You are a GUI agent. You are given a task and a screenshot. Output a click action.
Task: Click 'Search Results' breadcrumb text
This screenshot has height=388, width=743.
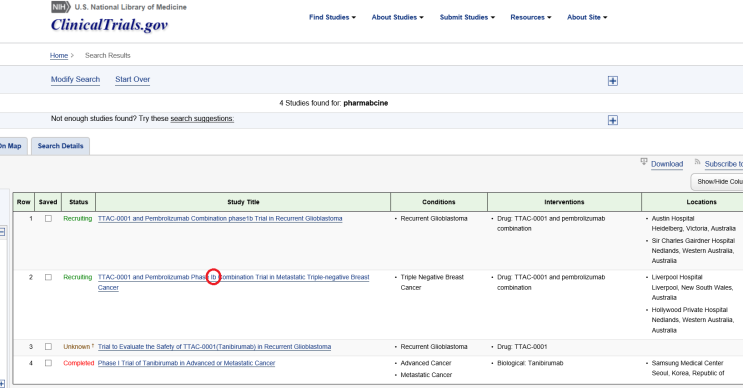pyautogui.click(x=108, y=55)
